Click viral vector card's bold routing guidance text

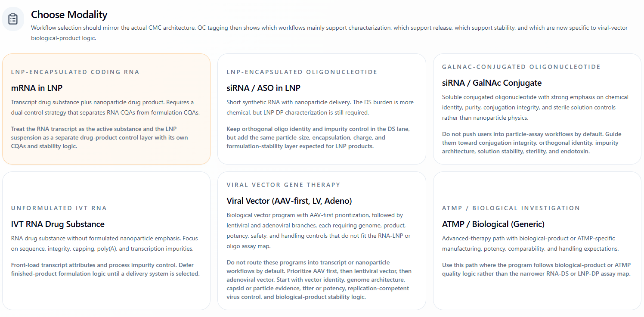319,280
